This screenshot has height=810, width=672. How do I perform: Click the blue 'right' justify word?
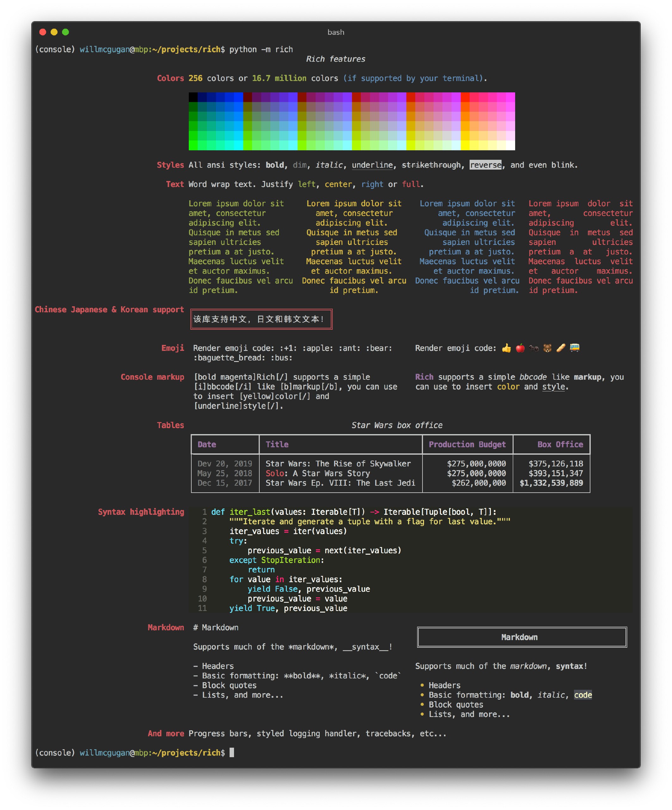[x=372, y=184]
